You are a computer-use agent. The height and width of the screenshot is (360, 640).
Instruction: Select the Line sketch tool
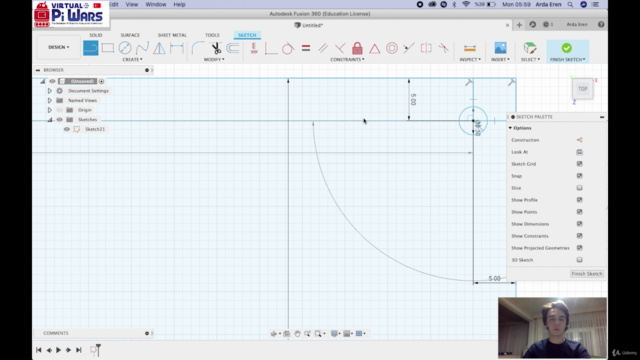pyautogui.click(x=91, y=48)
